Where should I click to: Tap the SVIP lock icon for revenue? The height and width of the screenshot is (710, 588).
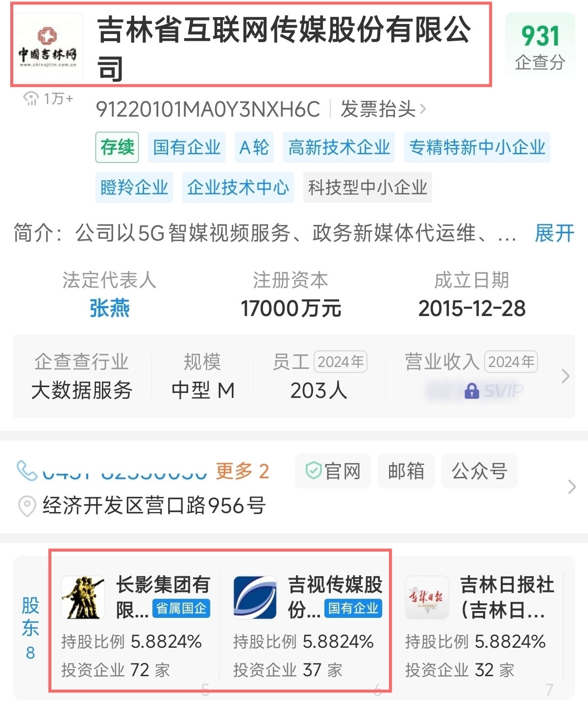[471, 391]
